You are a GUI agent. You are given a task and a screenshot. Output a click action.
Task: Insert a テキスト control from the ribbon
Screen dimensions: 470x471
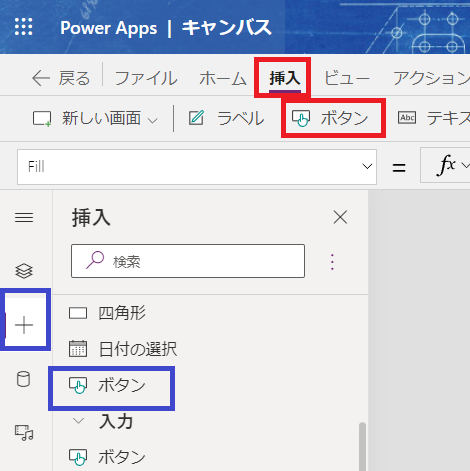(x=433, y=118)
